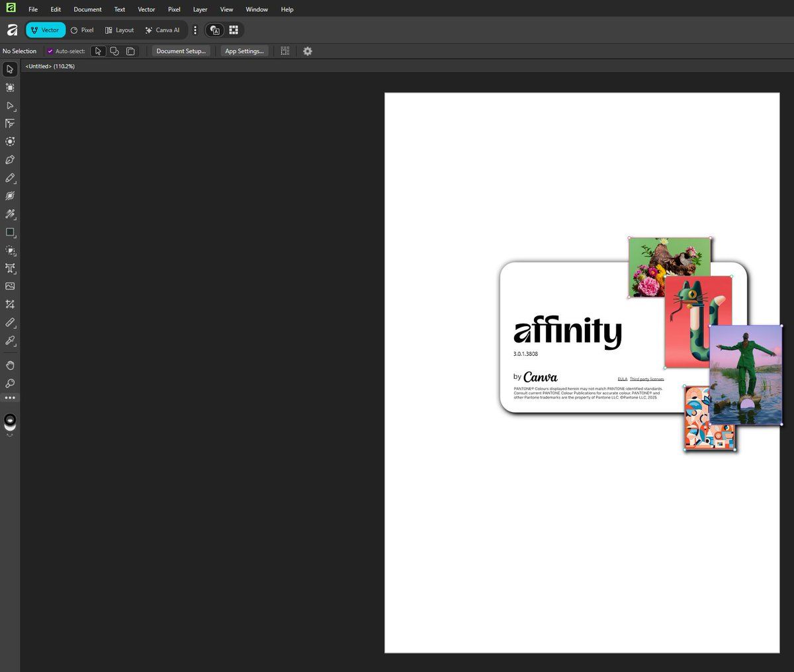Open the Document menu
794x672 pixels.
pos(87,9)
